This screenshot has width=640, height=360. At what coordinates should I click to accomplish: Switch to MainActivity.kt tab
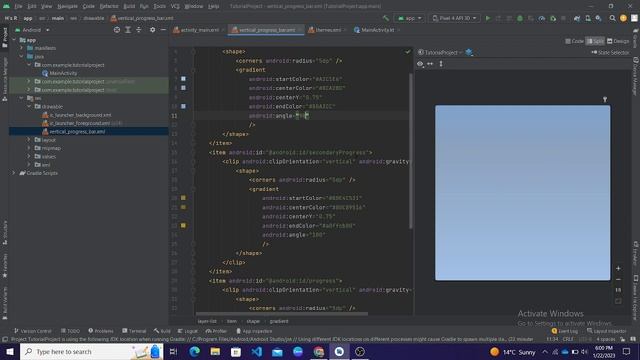click(x=377, y=30)
